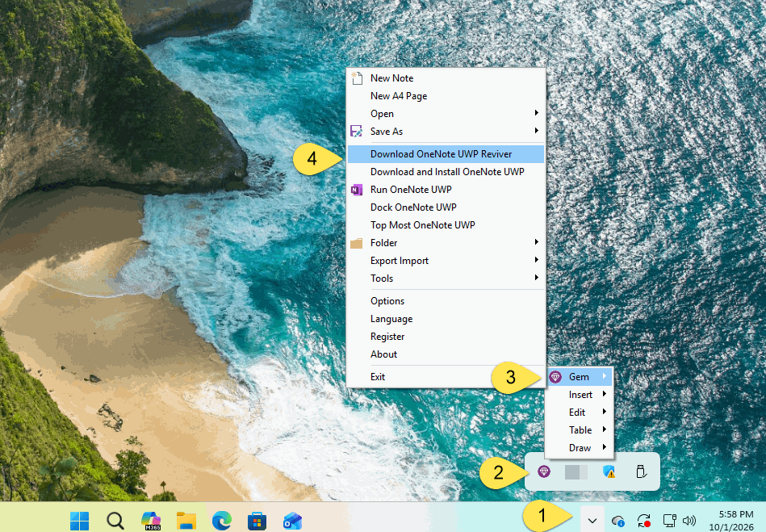Image resolution: width=766 pixels, height=532 pixels.
Task: Open the Gem entry in the tray menu
Action: (x=579, y=377)
